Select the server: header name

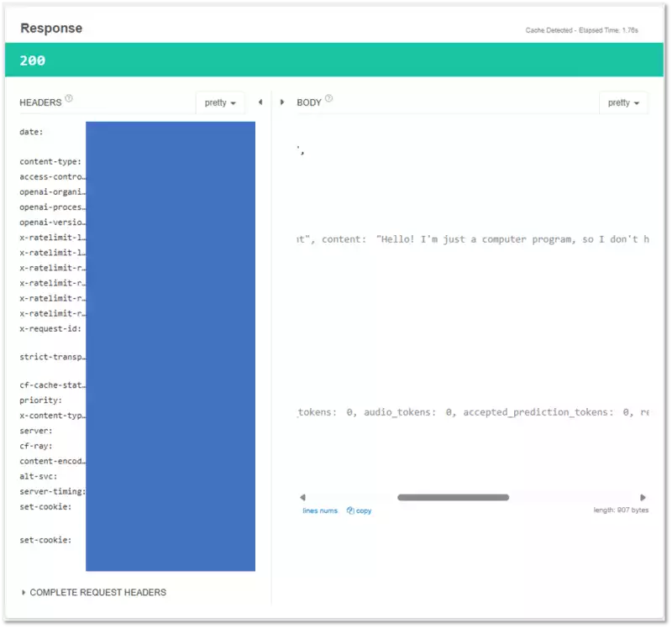coord(36,431)
